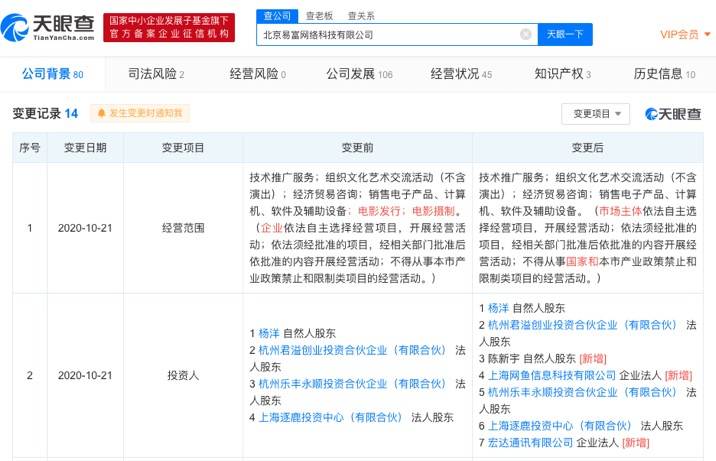Switch to the 查公司 search tab

click(277, 16)
